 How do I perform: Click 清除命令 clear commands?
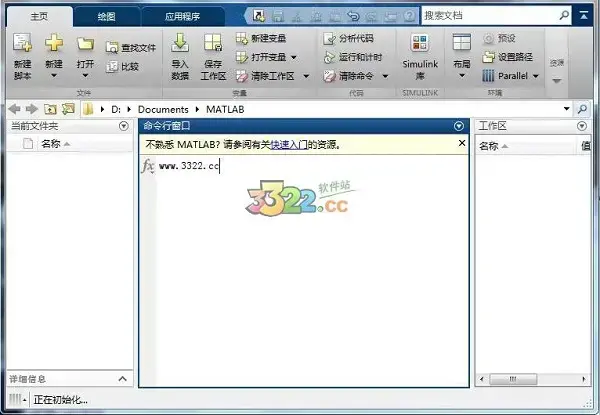point(348,76)
